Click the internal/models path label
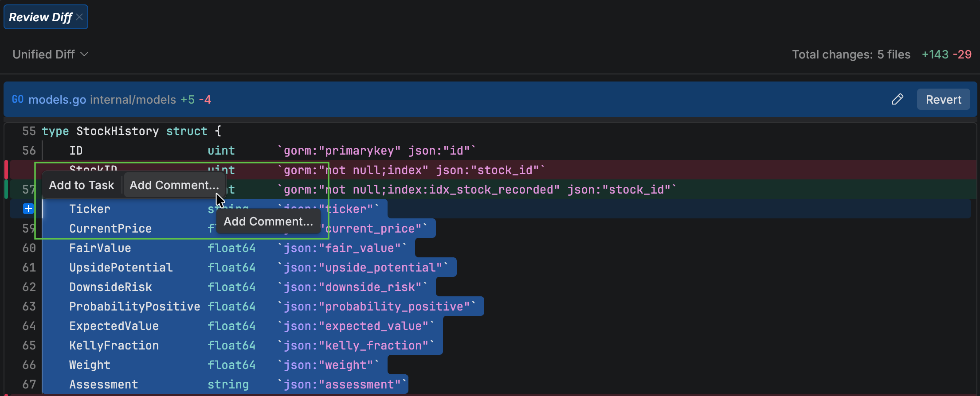 133,100
